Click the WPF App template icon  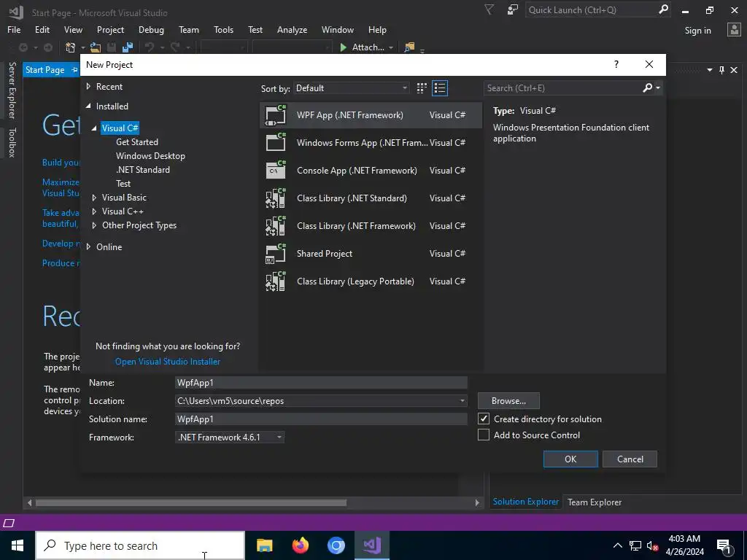[x=276, y=115]
